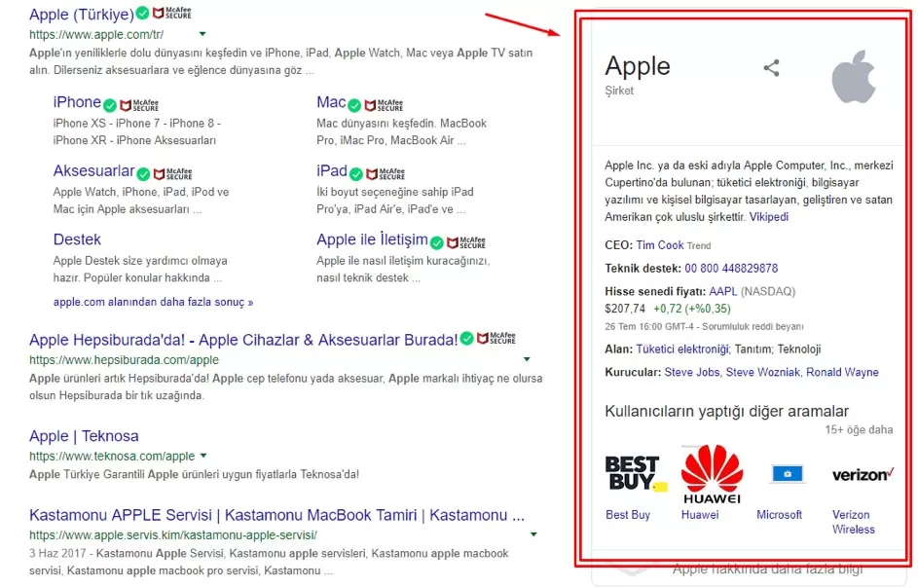Click green checkmark beside Hepsiburada result title
918x588 pixels.
(x=466, y=339)
